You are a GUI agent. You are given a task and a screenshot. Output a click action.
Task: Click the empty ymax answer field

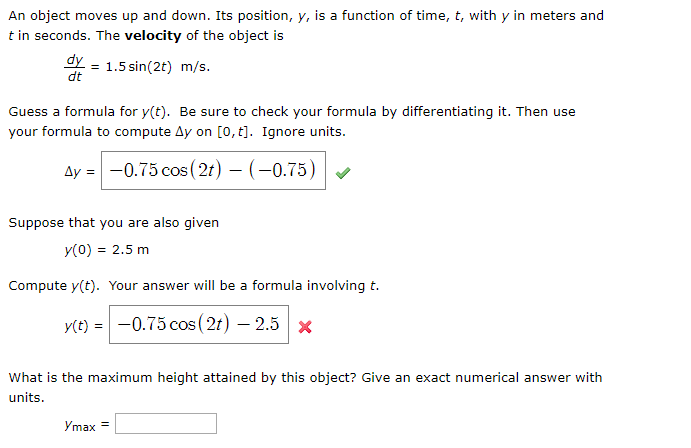pyautogui.click(x=166, y=424)
